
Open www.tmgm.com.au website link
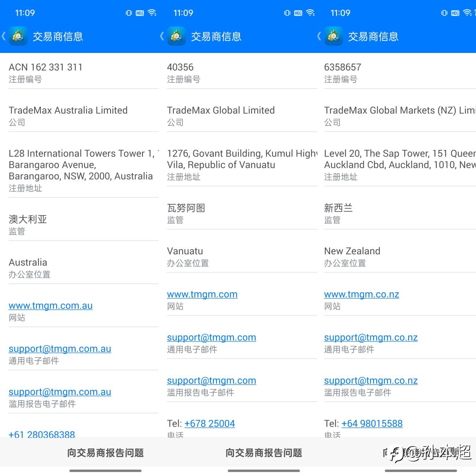51,306
